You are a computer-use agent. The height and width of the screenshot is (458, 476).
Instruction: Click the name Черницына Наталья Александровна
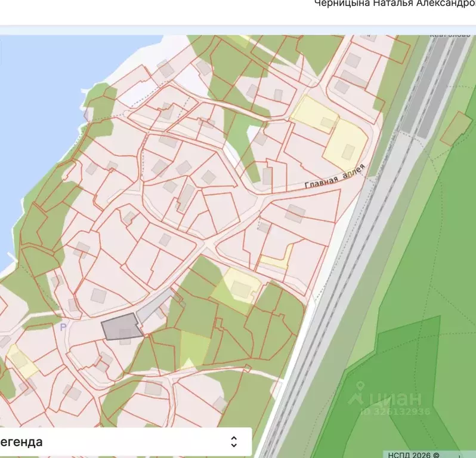[x=395, y=4]
